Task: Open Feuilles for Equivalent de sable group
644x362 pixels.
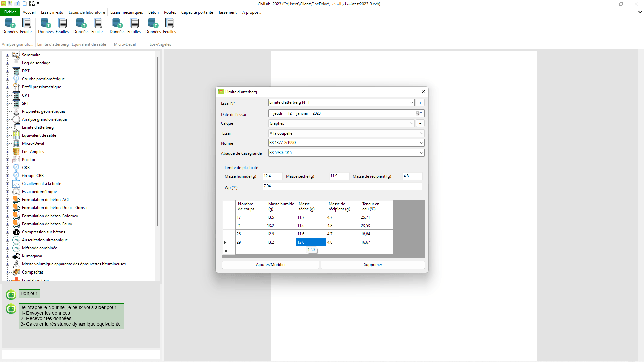Action: click(98, 26)
